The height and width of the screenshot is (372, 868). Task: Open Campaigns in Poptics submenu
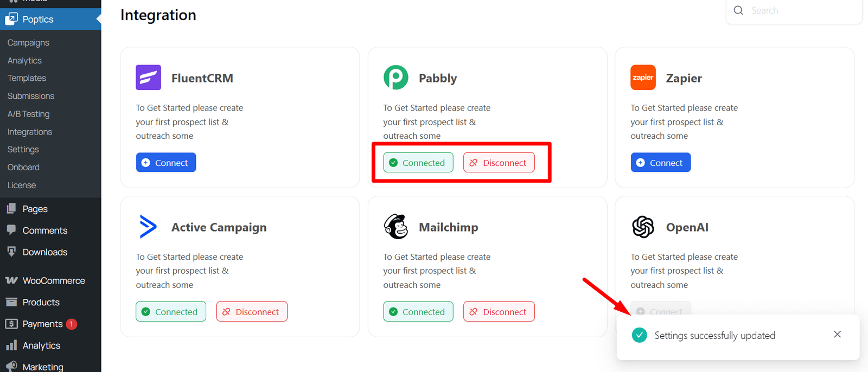pos(28,42)
